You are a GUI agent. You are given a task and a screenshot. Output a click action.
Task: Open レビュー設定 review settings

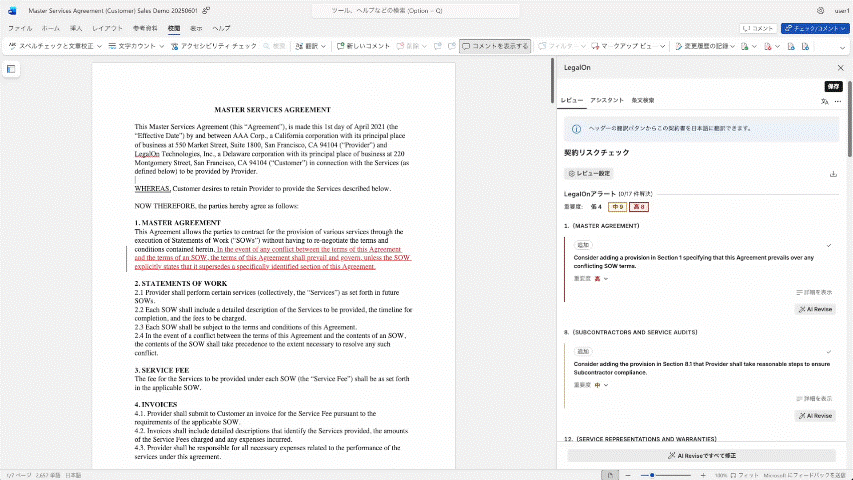[x=589, y=174]
